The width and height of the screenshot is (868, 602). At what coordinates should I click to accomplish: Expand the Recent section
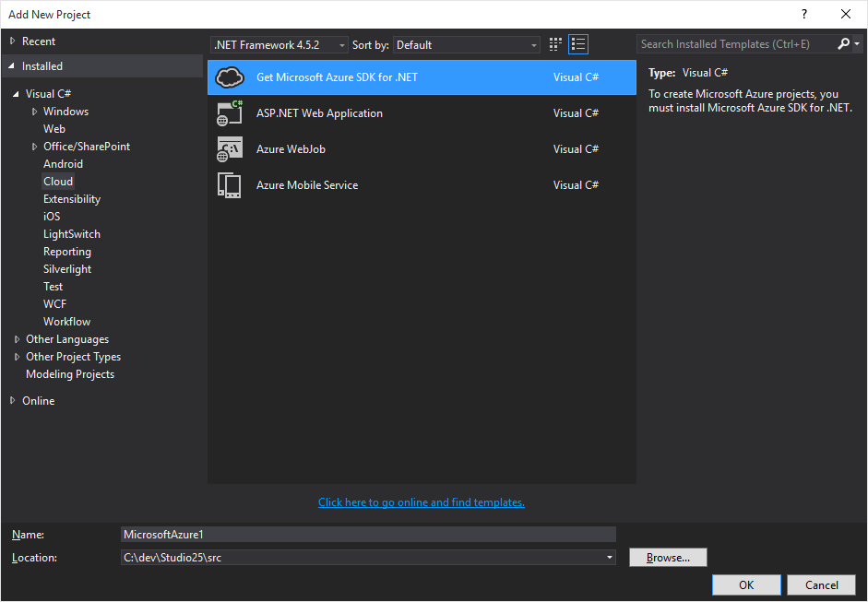coord(13,41)
